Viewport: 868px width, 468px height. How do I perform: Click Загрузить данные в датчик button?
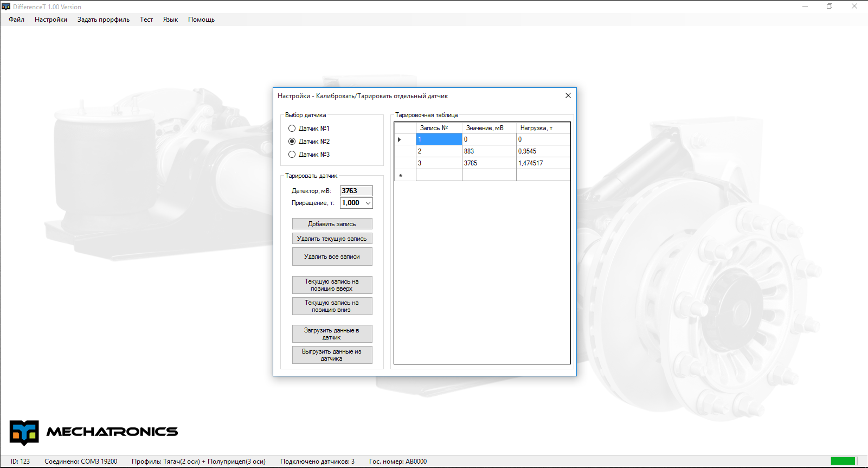pyautogui.click(x=332, y=334)
